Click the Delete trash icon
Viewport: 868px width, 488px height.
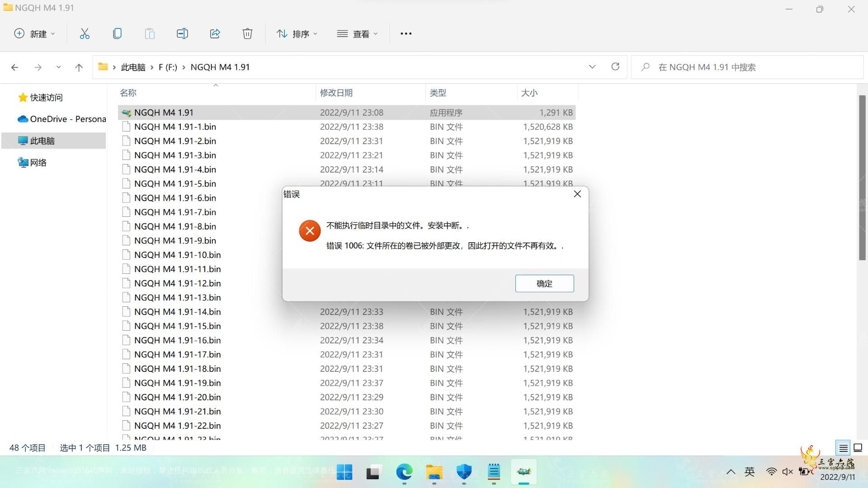coord(247,33)
